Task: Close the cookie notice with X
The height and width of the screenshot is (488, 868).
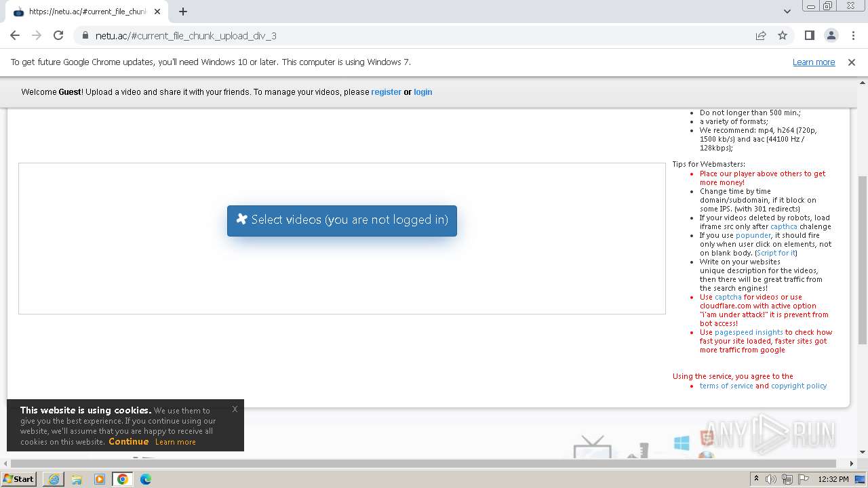Action: pyautogui.click(x=235, y=409)
